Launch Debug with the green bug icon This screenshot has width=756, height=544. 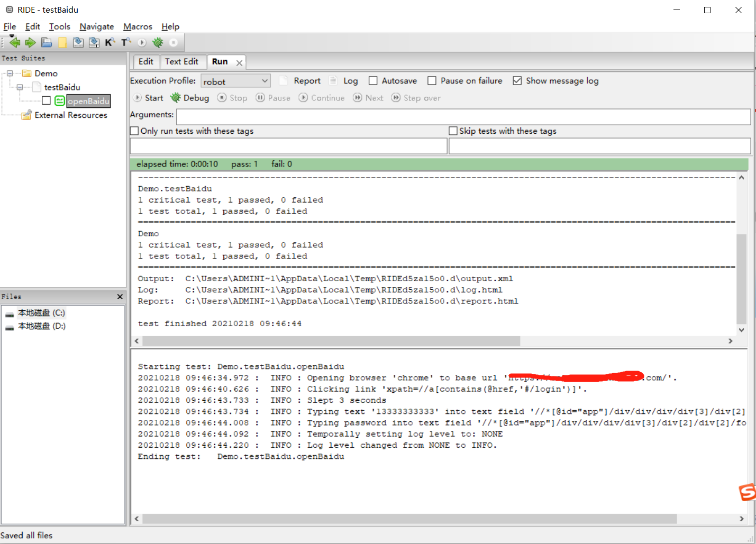[x=189, y=98]
